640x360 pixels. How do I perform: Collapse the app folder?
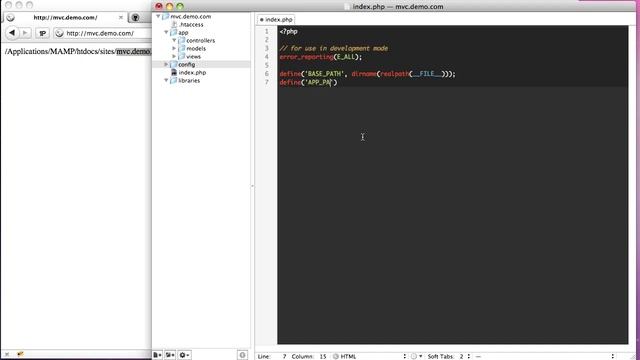pyautogui.click(x=166, y=32)
